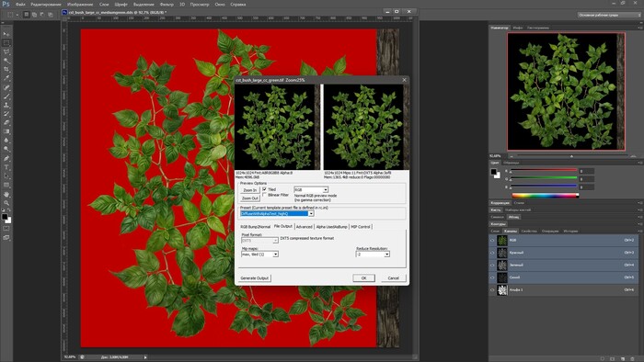Click the New Selection mode icon
Viewport: 644px width, 362px height.
pyautogui.click(x=27, y=15)
